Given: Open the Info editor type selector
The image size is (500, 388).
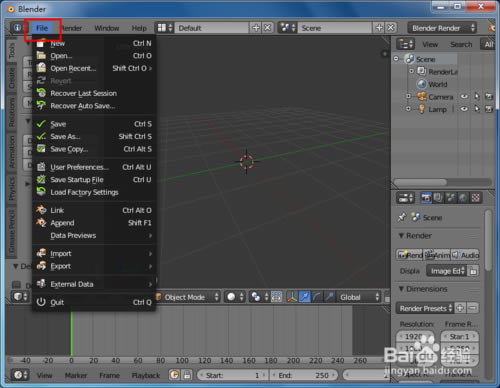Looking at the screenshot, I should [18, 28].
